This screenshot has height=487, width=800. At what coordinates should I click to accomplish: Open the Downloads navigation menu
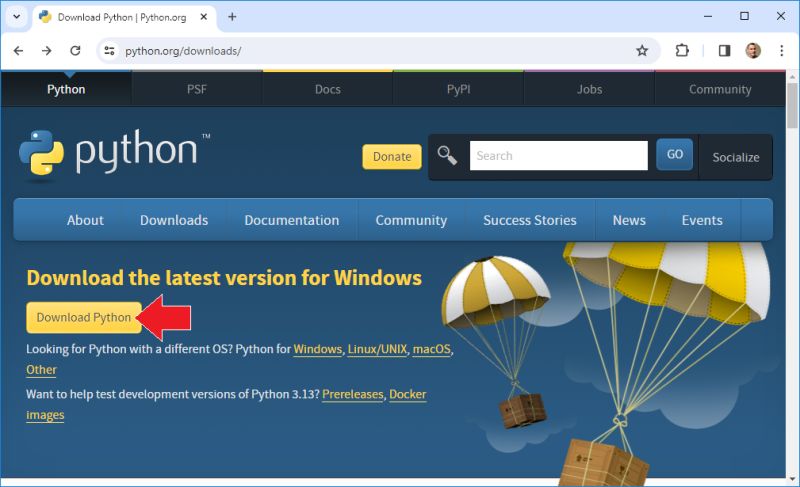coord(174,220)
